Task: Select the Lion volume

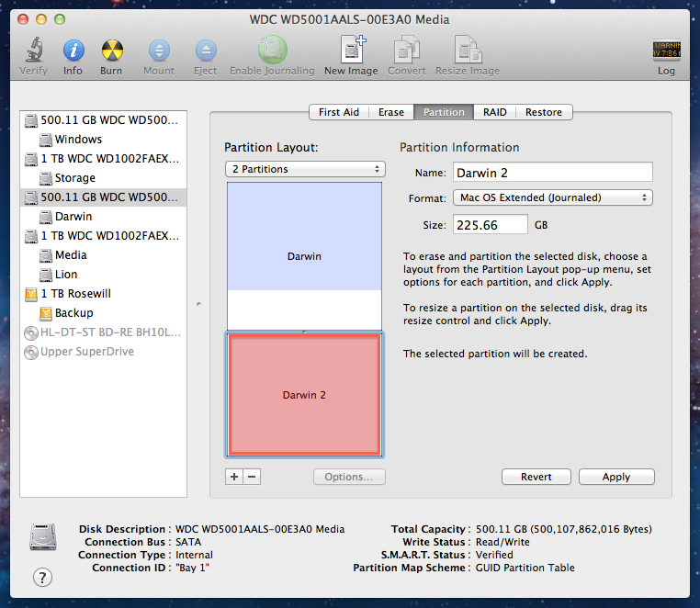Action: [x=103, y=274]
